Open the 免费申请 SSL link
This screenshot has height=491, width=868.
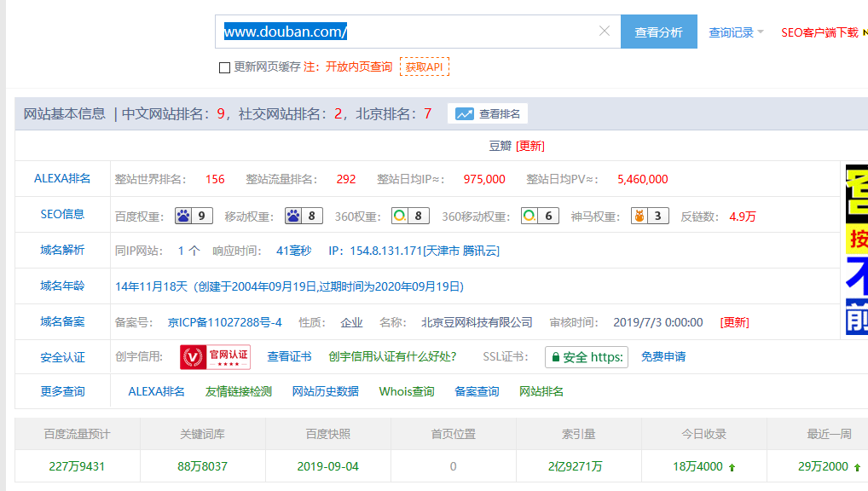[x=664, y=357]
